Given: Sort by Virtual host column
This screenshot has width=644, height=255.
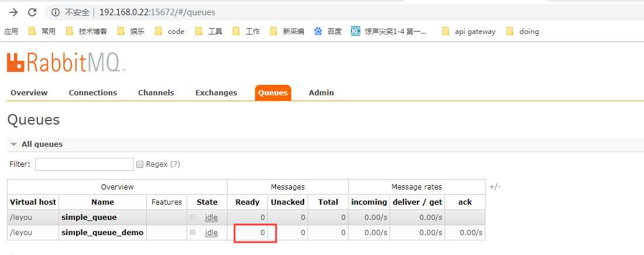Looking at the screenshot, I should 33,202.
